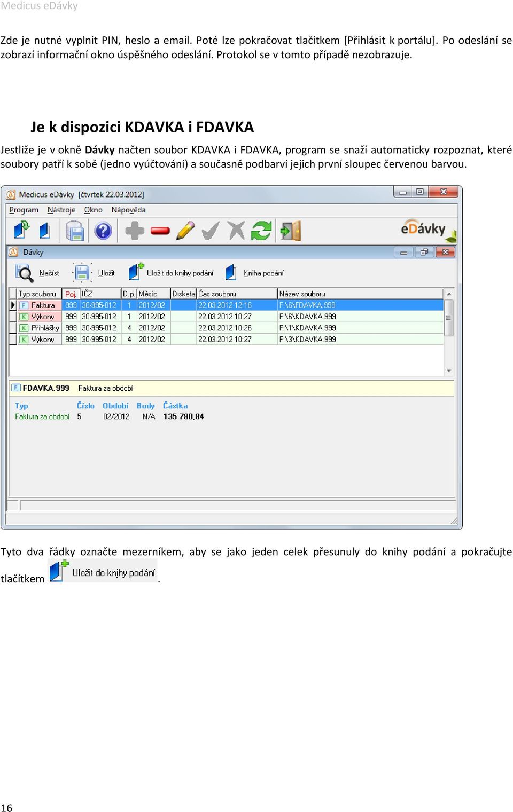Viewport: 513px width, 812px height.
Task: Open help via the blue question mark icon
Action: click(x=103, y=231)
